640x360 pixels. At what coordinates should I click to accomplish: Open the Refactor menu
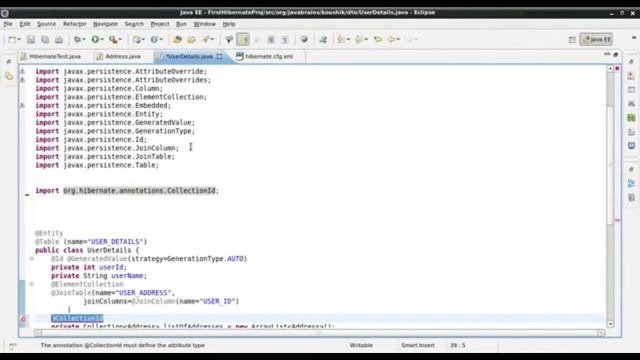[x=75, y=24]
